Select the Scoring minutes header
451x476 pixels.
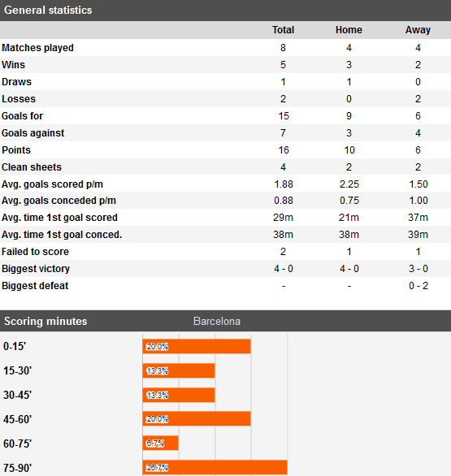click(46, 321)
